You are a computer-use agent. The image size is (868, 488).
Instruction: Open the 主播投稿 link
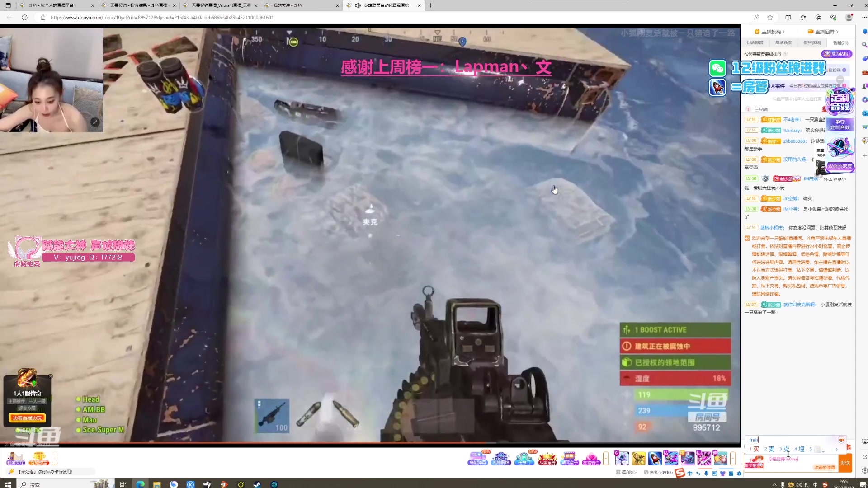[769, 32]
